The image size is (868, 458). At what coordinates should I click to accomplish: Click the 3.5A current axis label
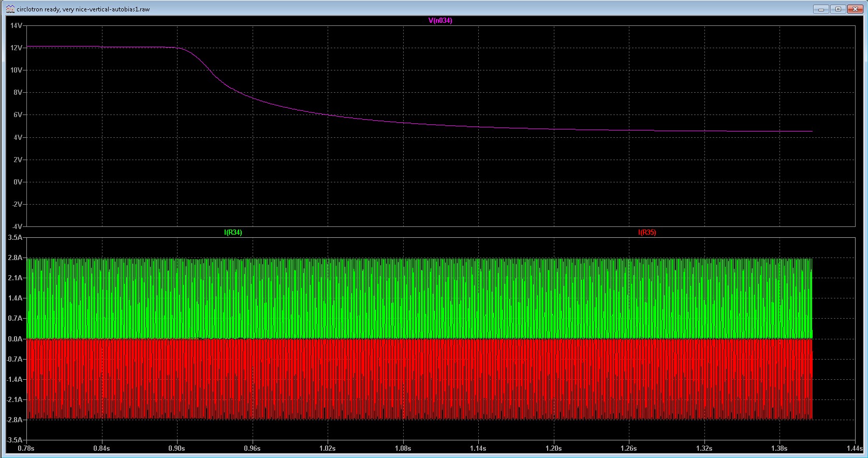tap(16, 238)
